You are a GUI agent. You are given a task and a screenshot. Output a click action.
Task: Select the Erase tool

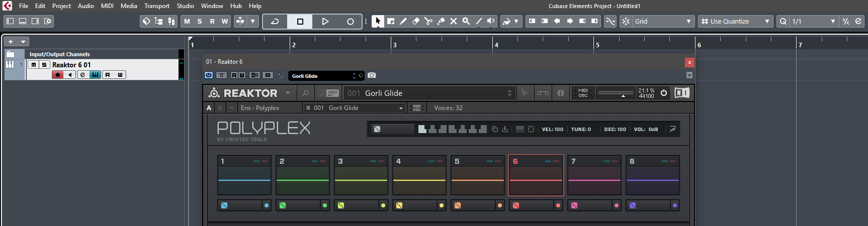point(416,21)
